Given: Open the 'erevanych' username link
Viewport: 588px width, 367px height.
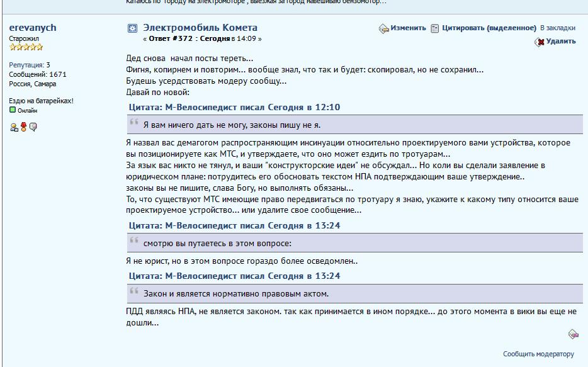Looking at the screenshot, I should [x=33, y=28].
